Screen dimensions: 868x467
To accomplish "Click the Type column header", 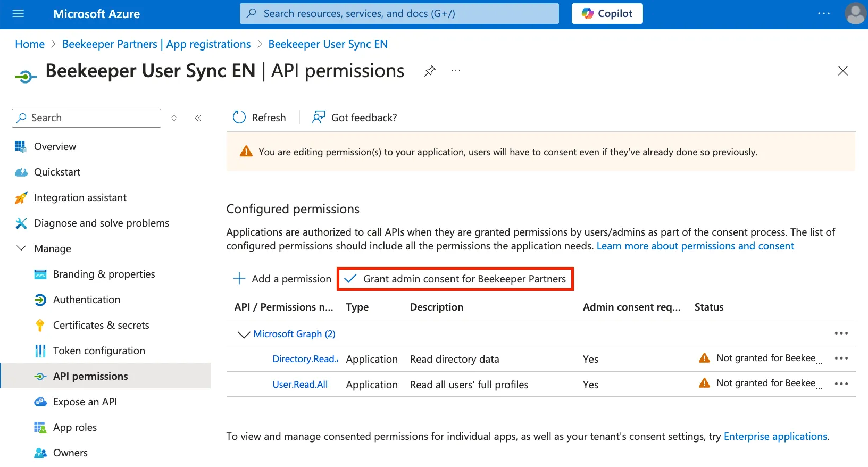I will (357, 307).
